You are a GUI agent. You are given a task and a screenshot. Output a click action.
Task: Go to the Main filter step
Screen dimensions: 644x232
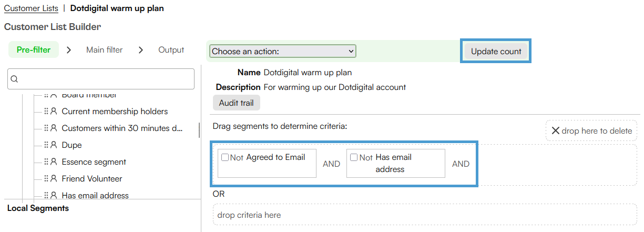[105, 50]
